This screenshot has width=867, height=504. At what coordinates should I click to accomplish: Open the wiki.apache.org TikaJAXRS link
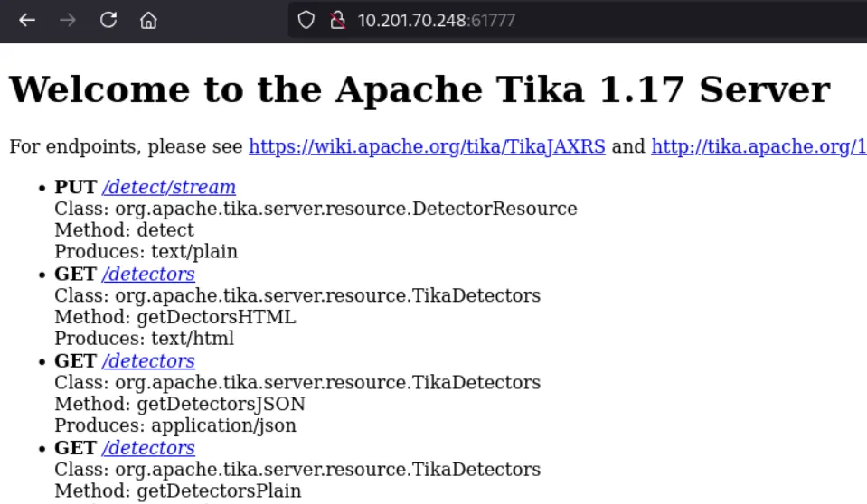click(x=427, y=146)
